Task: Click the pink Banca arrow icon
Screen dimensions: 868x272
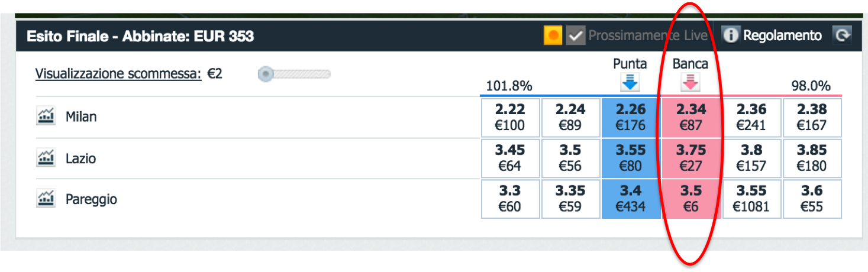Action: tap(690, 83)
